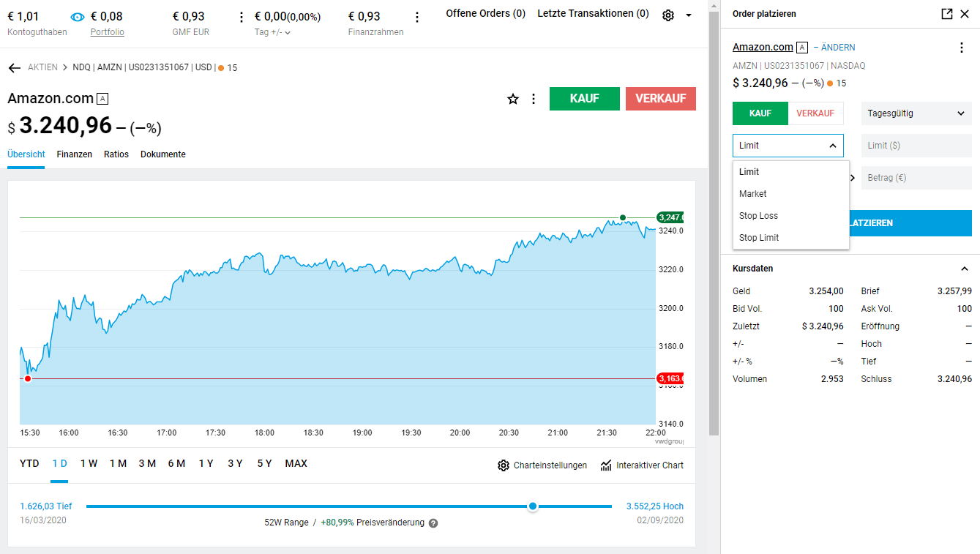Screen dimensions: 980x554
Task: Select the 5 Y chart range
Action: pos(264,463)
